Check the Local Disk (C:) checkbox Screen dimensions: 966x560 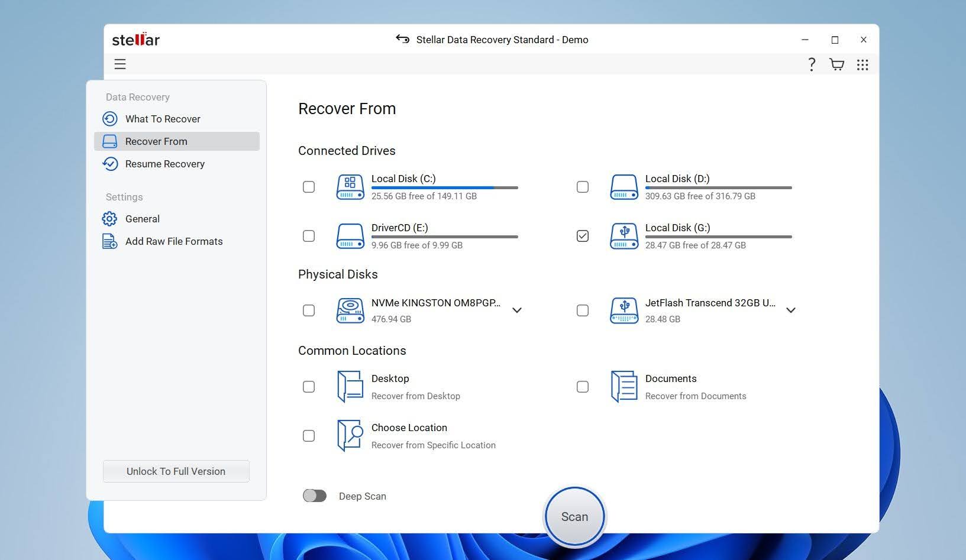(309, 187)
